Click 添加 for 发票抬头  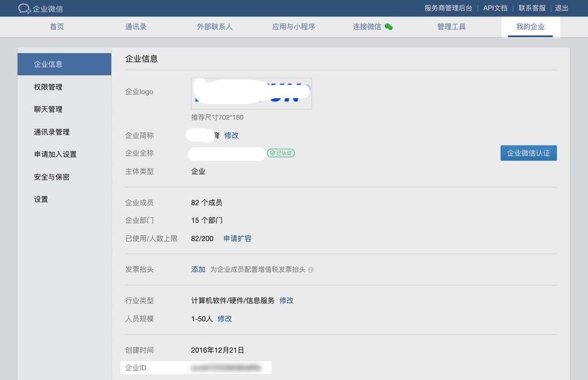[x=198, y=269]
